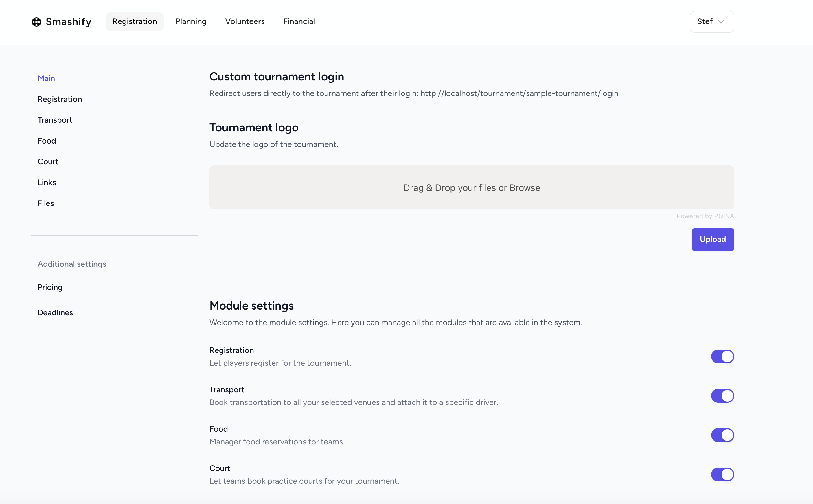Go to Files in the sidebar
This screenshot has width=813, height=504.
pyautogui.click(x=46, y=203)
